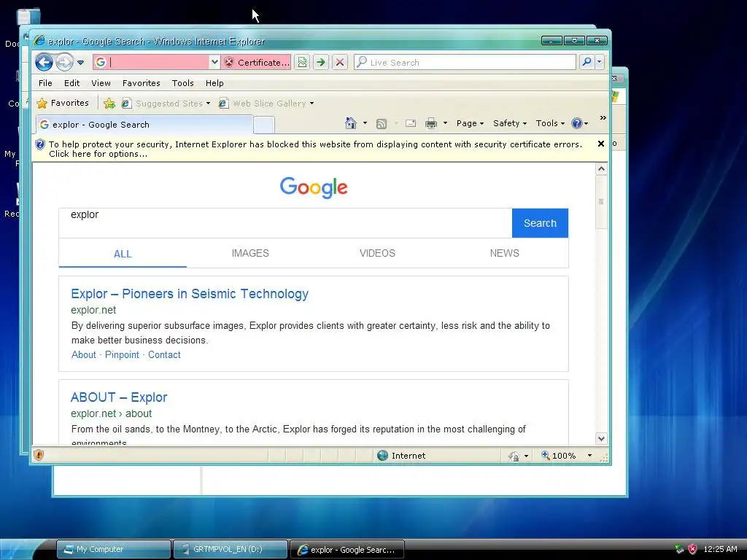Expand the Print dropdown arrow
The width and height of the screenshot is (747, 560).
[445, 123]
